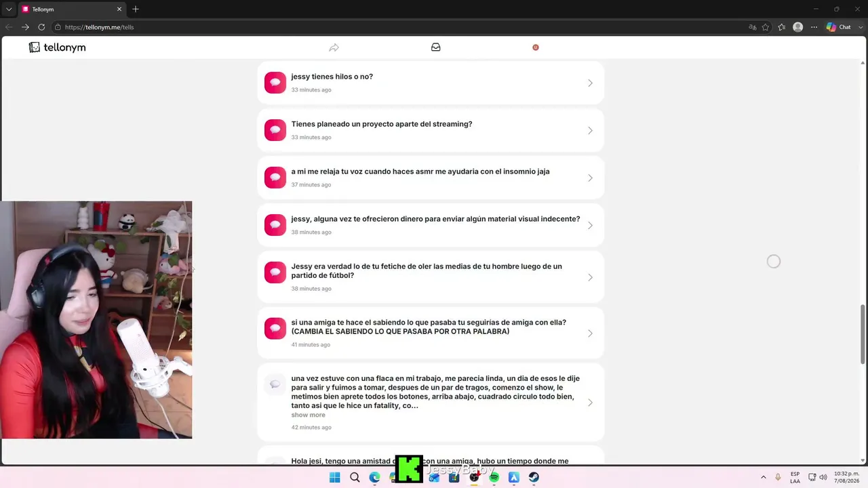Click pink avatar beside 'Tienes planeado un proyecto'
The width and height of the screenshot is (868, 488).
275,130
